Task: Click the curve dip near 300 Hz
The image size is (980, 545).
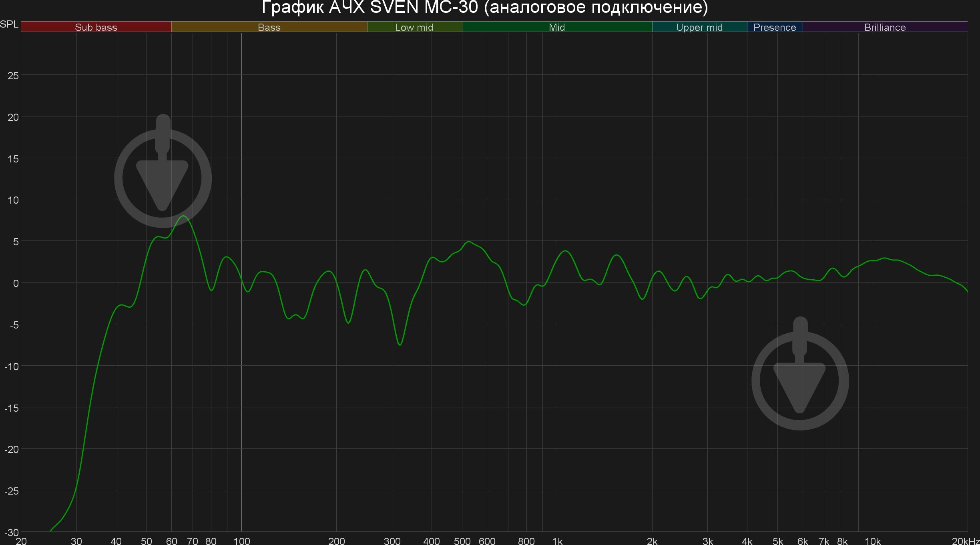Action: [x=400, y=345]
